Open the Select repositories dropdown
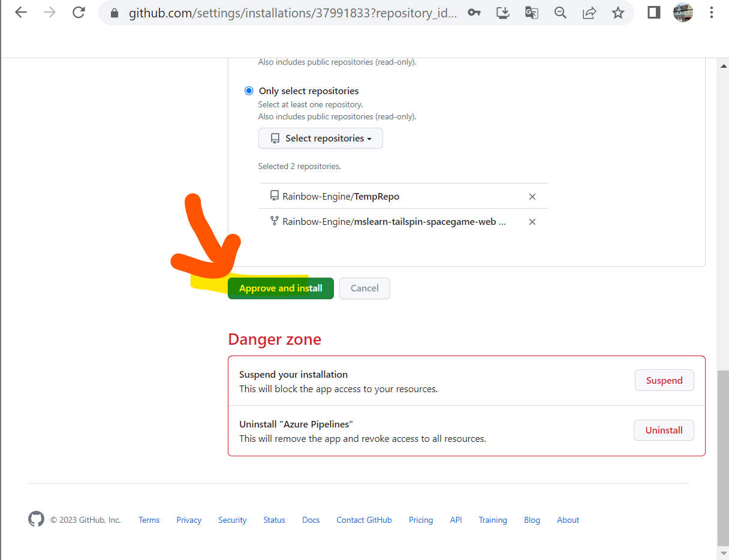The image size is (729, 560). (x=321, y=139)
